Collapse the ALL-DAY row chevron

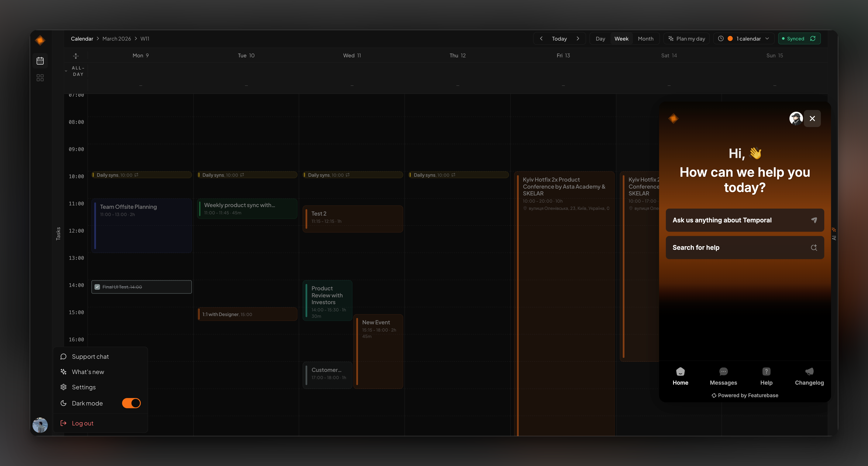point(66,71)
